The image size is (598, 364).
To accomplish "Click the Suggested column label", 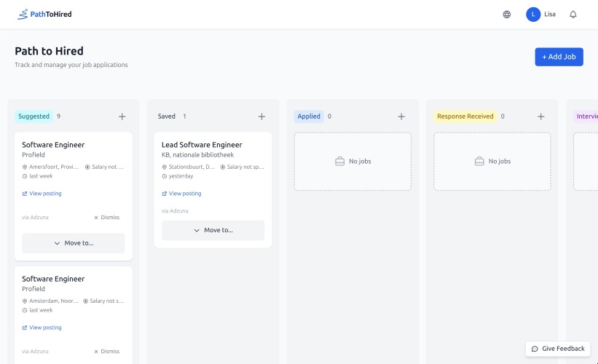I will (x=34, y=116).
